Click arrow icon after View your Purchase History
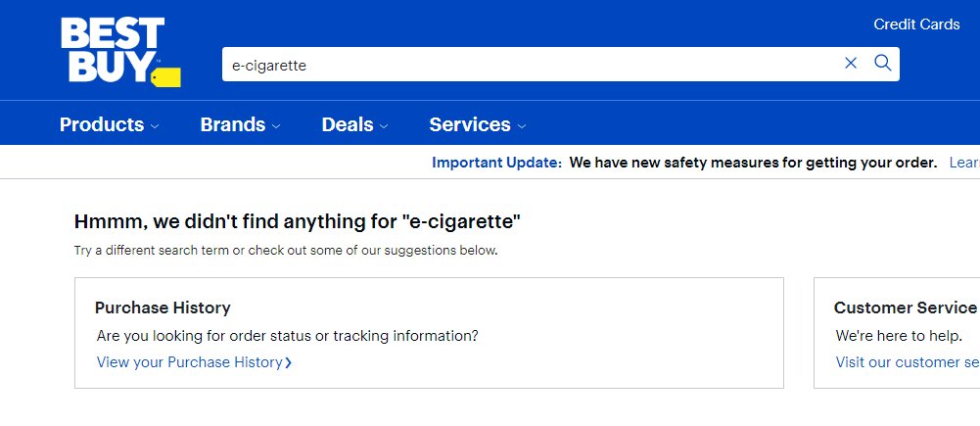The height and width of the screenshot is (426, 980). [x=289, y=362]
